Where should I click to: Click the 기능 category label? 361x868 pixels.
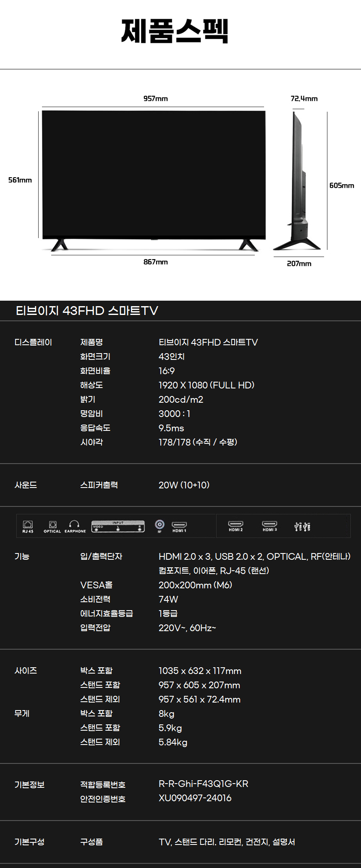point(22,556)
